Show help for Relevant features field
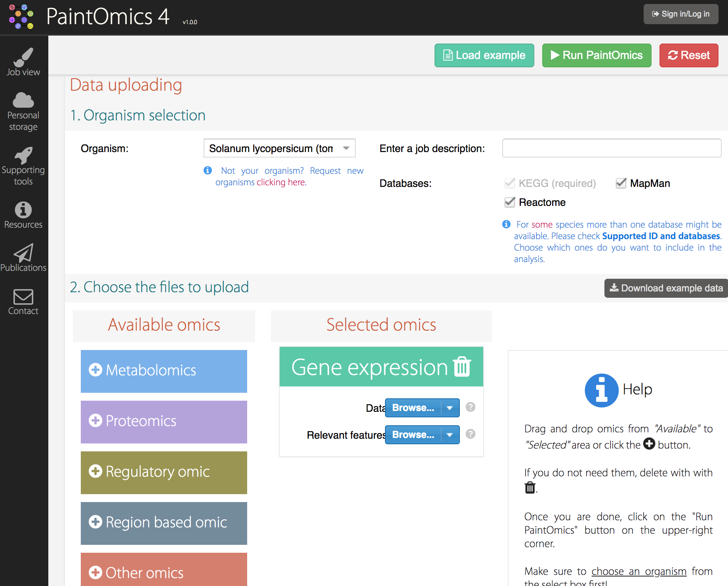Screen dimensions: 728x586 coord(471,434)
